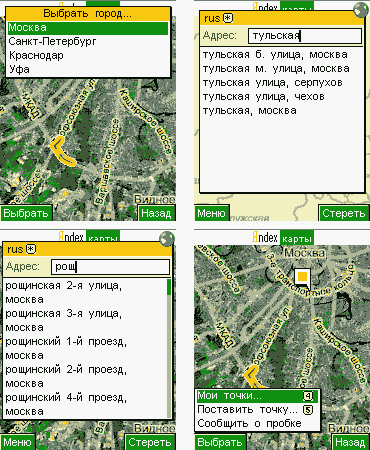
Task: Click shortcut key 4 icon beside Мои точки
Action: pyautogui.click(x=309, y=396)
